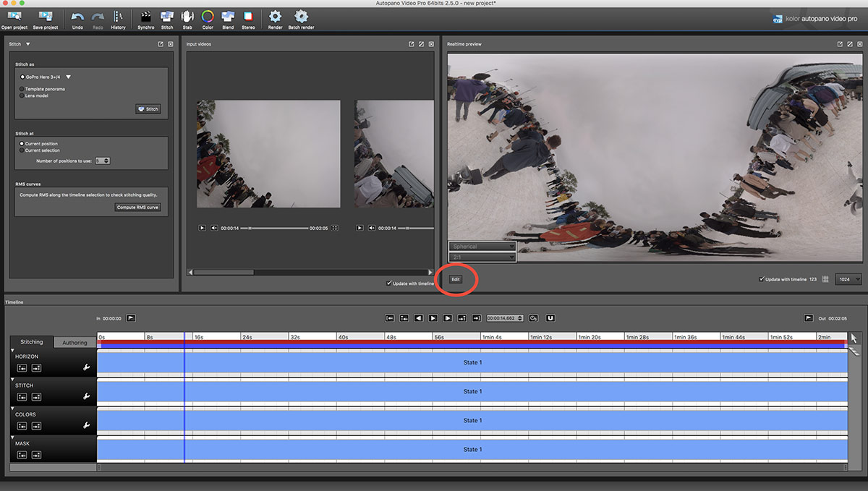
Task: Open the Stitch toolbar icon
Action: click(x=167, y=18)
